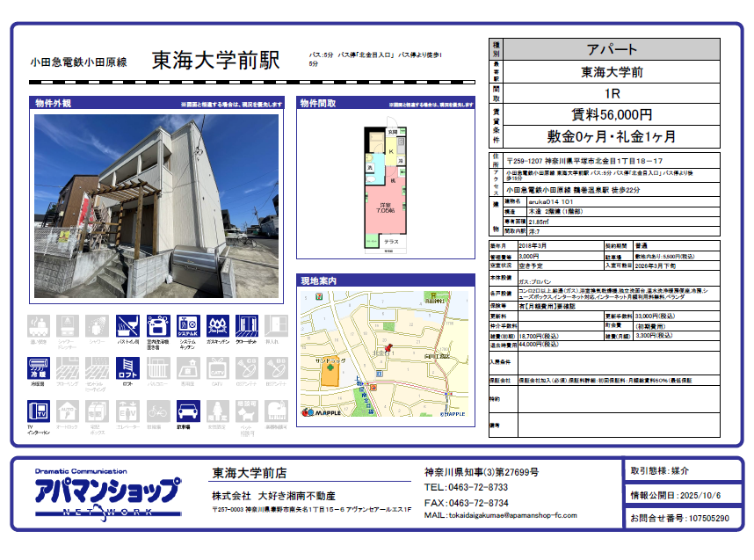Click the System Kitchen amenity icon
Viewport: 754px width, 560px height.
tap(188, 327)
